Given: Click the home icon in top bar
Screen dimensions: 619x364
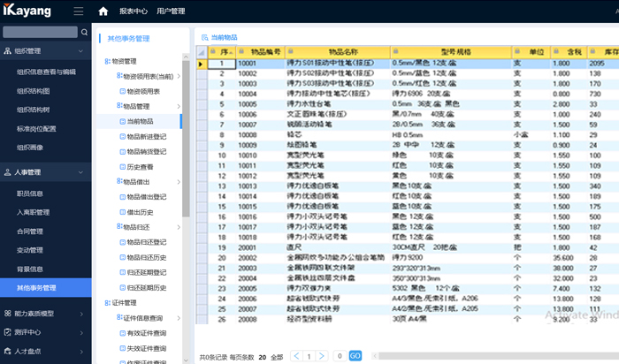Looking at the screenshot, I should point(103,11).
